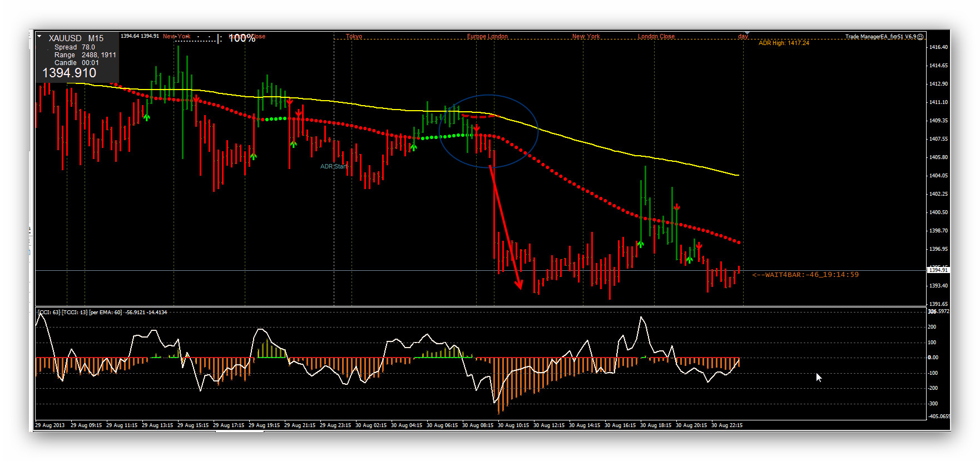Click 1405.80 on the price scale
The width and height of the screenshot is (980, 461).
coord(938,157)
